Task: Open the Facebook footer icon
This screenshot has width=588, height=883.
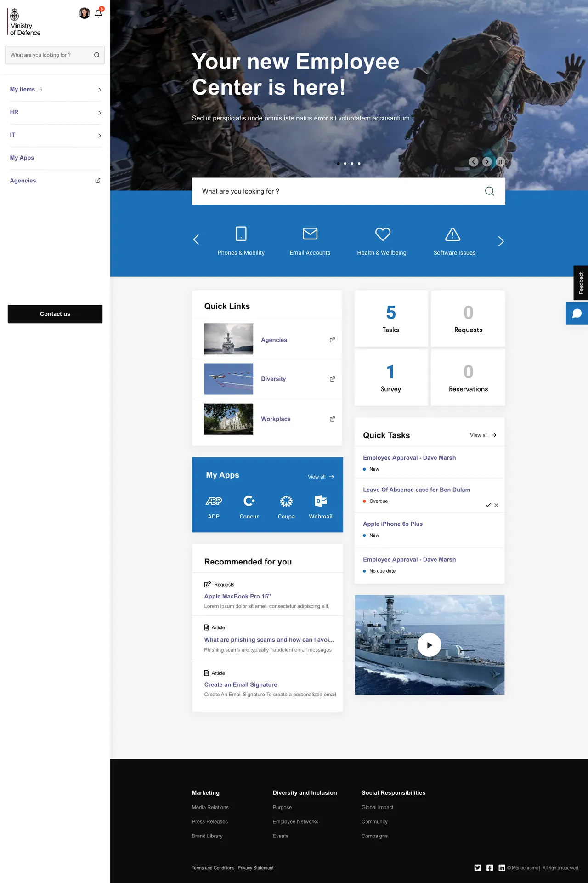Action: (490, 868)
